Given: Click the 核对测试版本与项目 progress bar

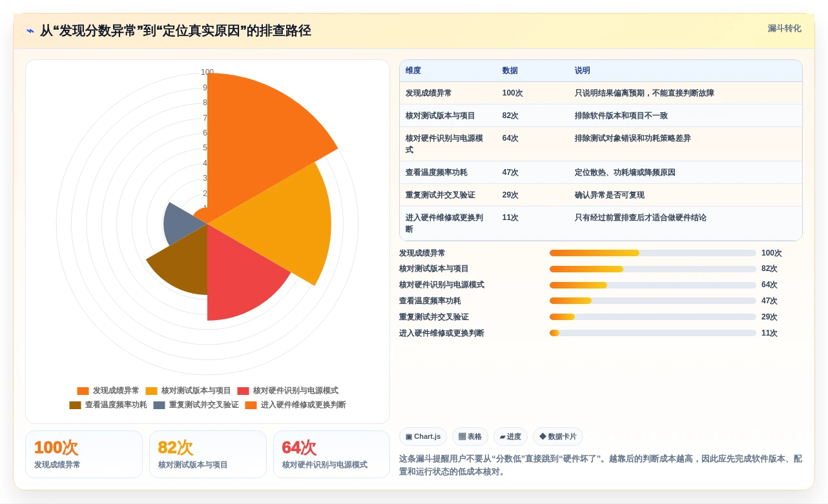Looking at the screenshot, I should click(653, 269).
